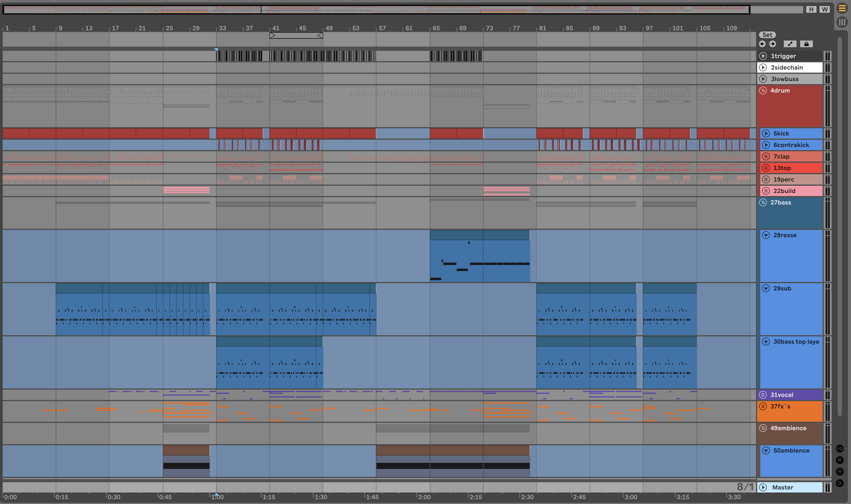The image size is (851, 504).
Task: Unfold the 1trigger track
Action: [x=763, y=56]
